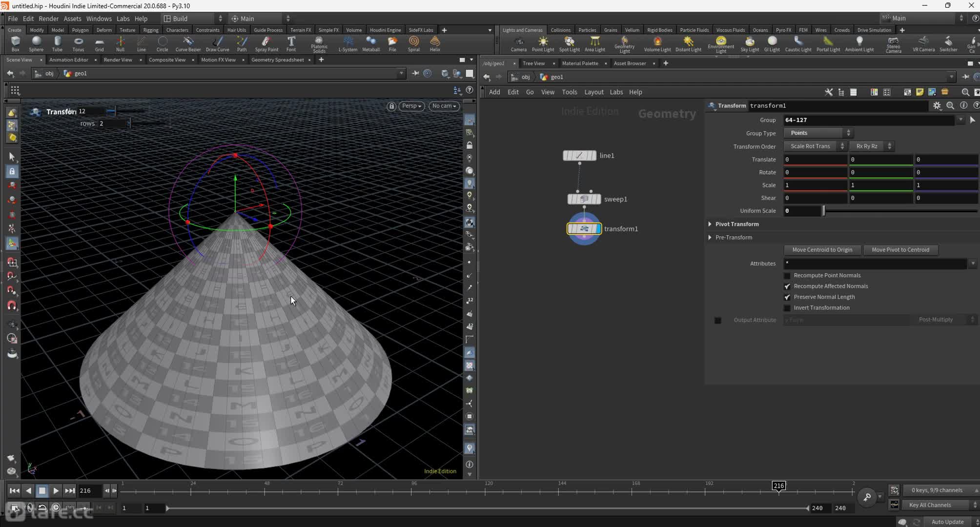Open the Key All Channels dropdown
Image resolution: width=980 pixels, height=527 pixels.
pyautogui.click(x=940, y=505)
